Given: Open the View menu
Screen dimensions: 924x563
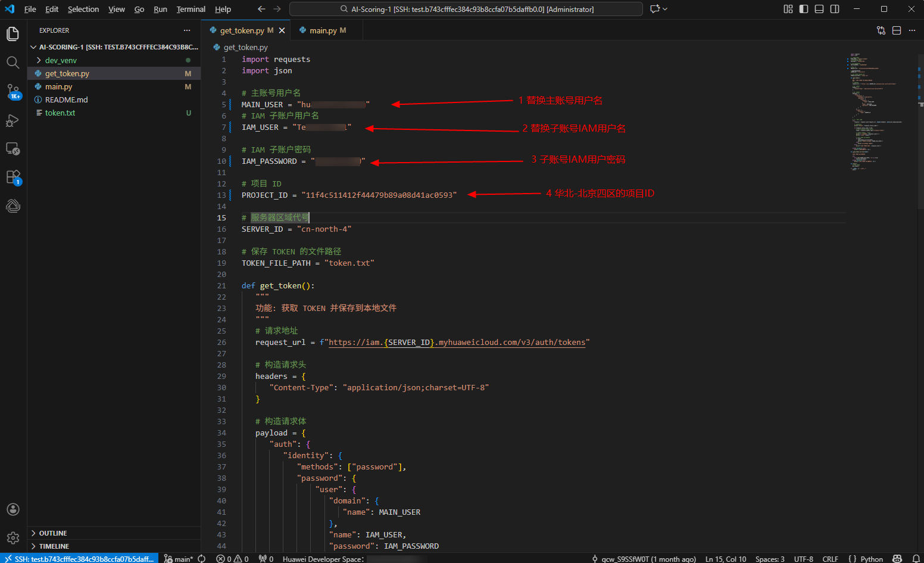Looking at the screenshot, I should click(117, 9).
